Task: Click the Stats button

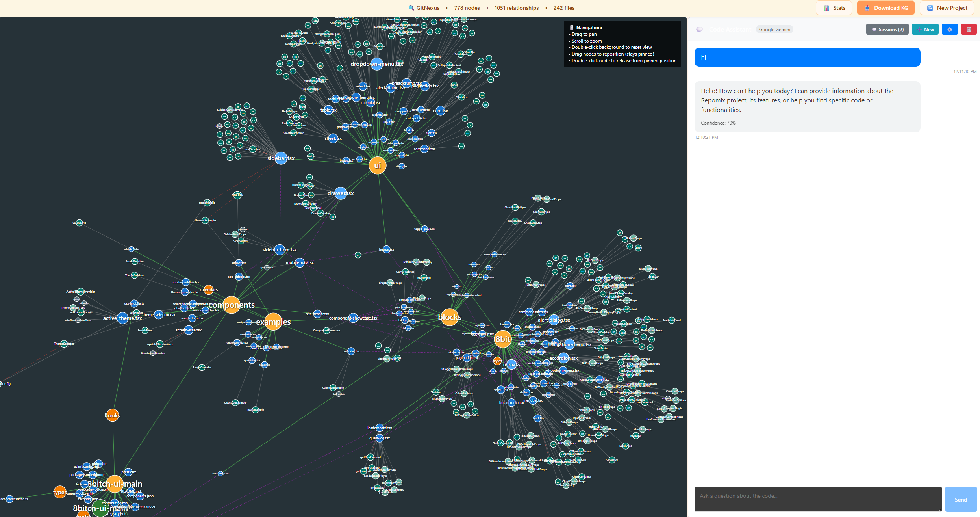Action: tap(834, 8)
